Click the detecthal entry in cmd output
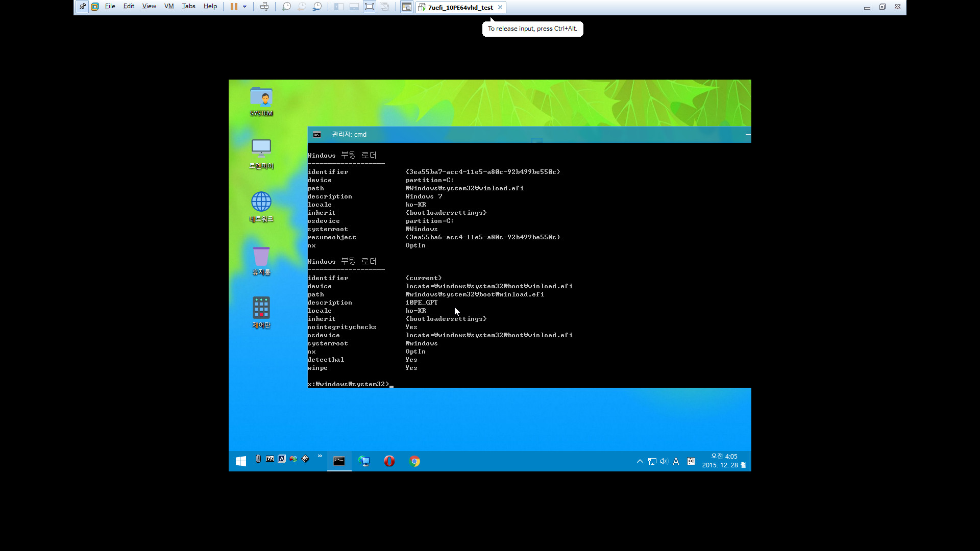The height and width of the screenshot is (551, 980). coord(326,360)
